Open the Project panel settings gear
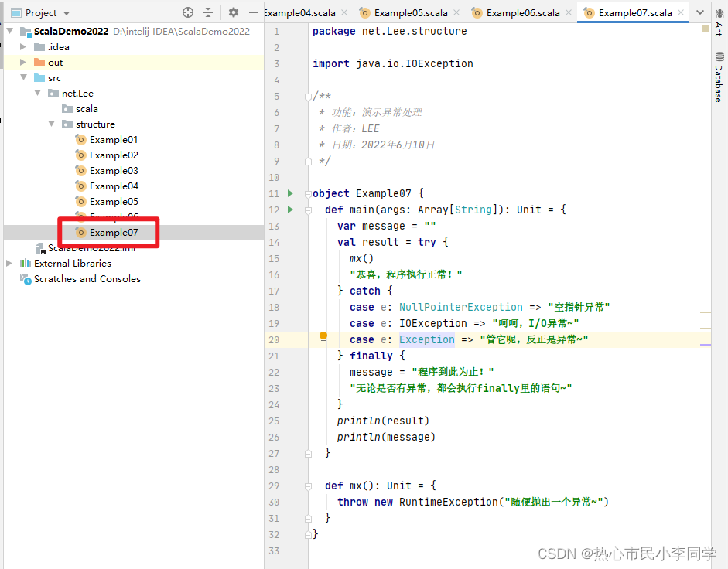The height and width of the screenshot is (569, 728). (234, 12)
